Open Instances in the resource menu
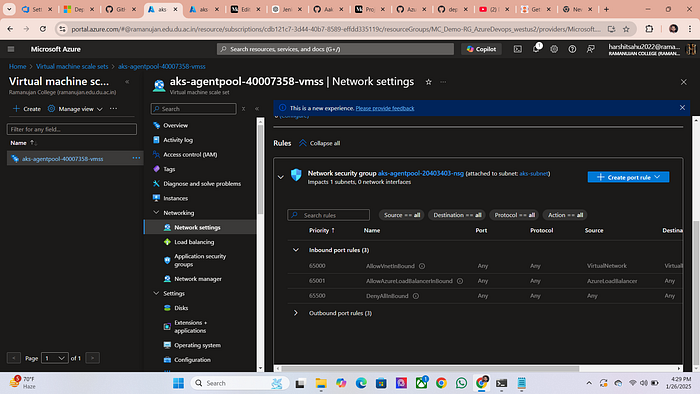 [x=175, y=198]
